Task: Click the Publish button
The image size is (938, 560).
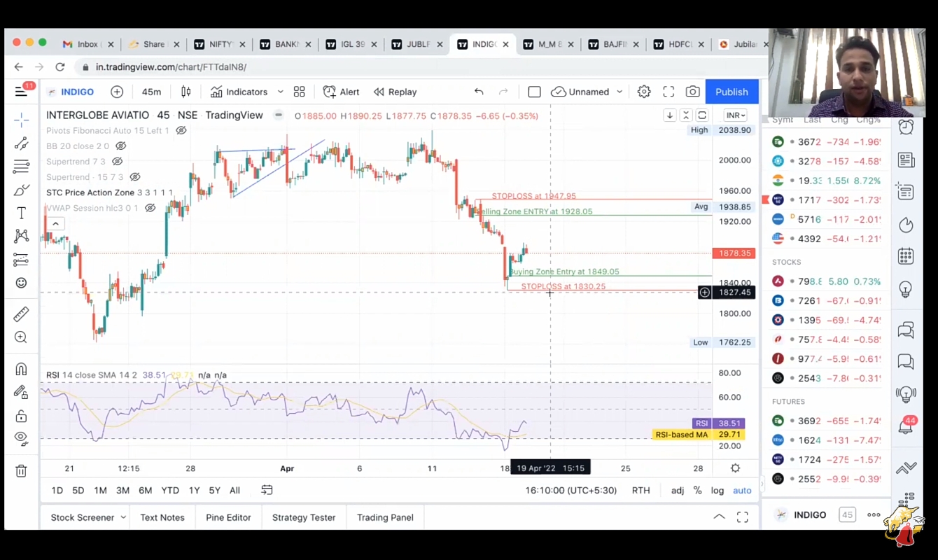Action: 731,92
